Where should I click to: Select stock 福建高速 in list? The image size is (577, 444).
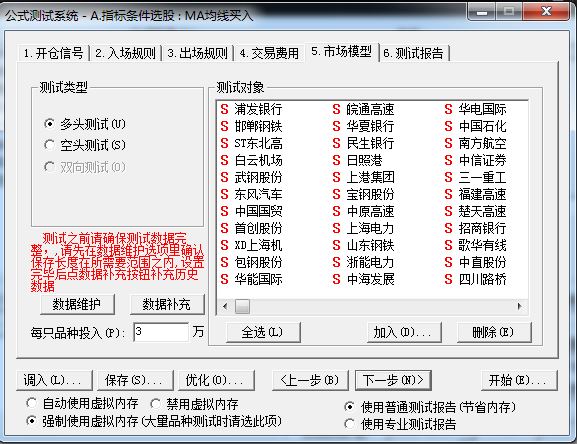pyautogui.click(x=482, y=194)
